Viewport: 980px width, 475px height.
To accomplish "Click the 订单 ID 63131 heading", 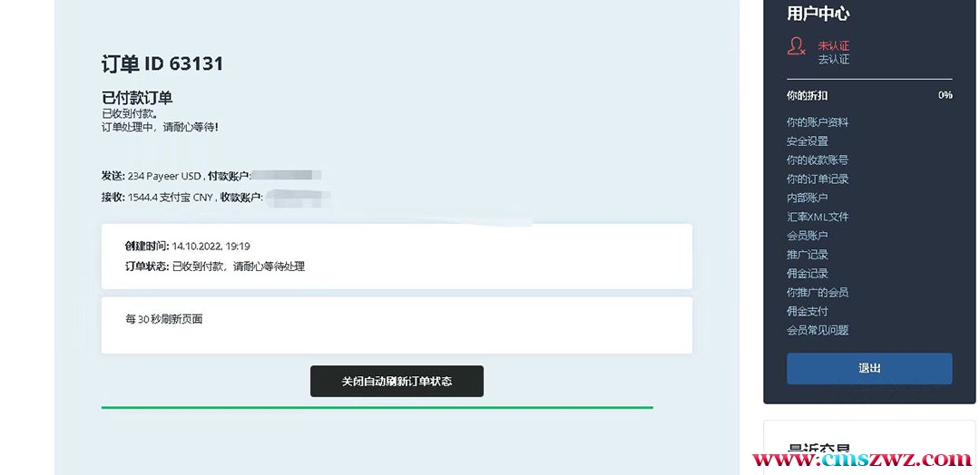I will click(162, 63).
